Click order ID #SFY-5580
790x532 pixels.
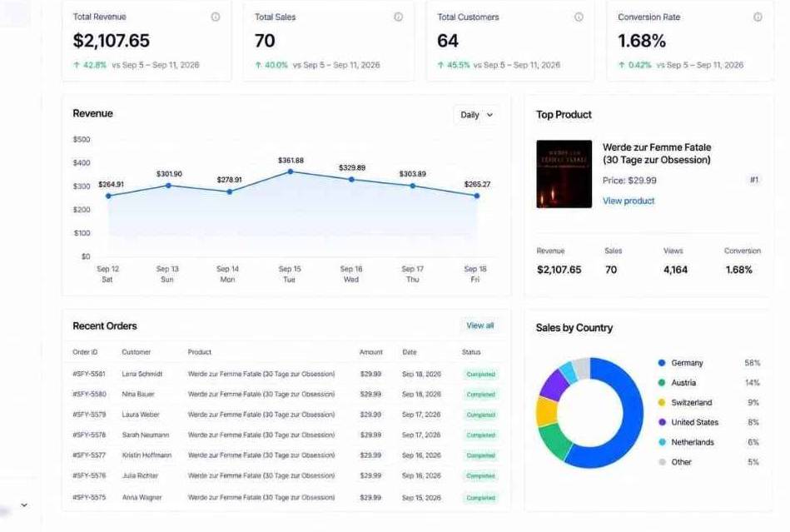tap(89, 394)
